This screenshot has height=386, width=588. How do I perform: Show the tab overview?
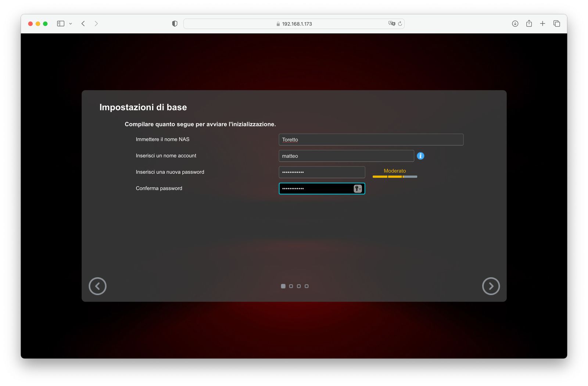coord(557,24)
